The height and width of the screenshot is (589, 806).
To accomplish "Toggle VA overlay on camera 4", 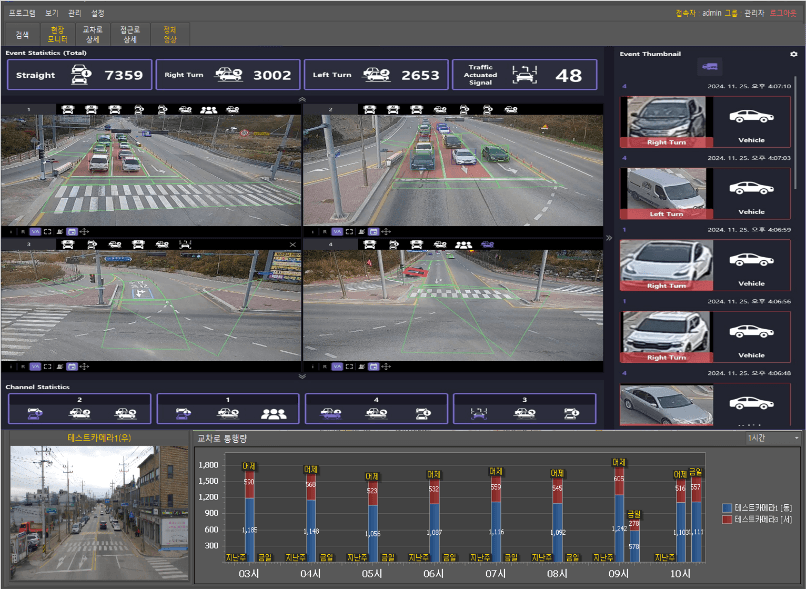I will 337,366.
